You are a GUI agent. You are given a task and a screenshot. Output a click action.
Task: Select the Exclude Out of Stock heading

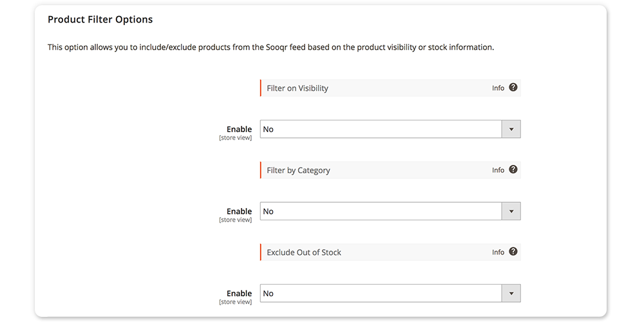[304, 252]
